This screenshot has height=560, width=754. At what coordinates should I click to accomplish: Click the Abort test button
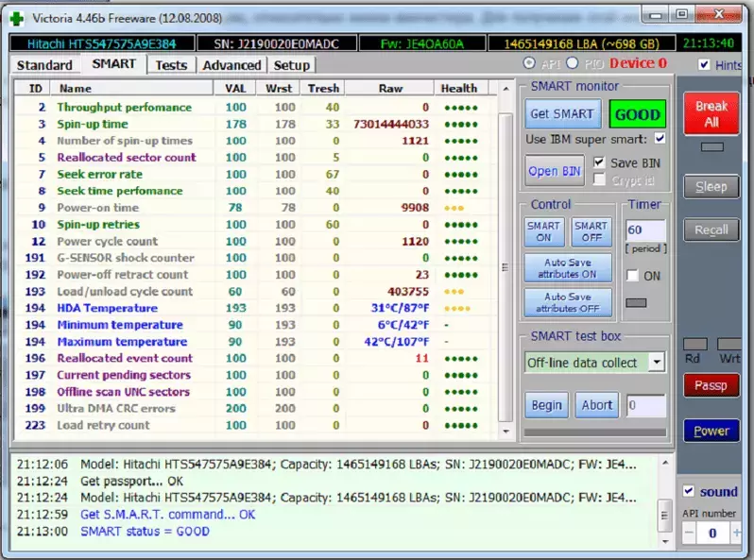pos(597,405)
